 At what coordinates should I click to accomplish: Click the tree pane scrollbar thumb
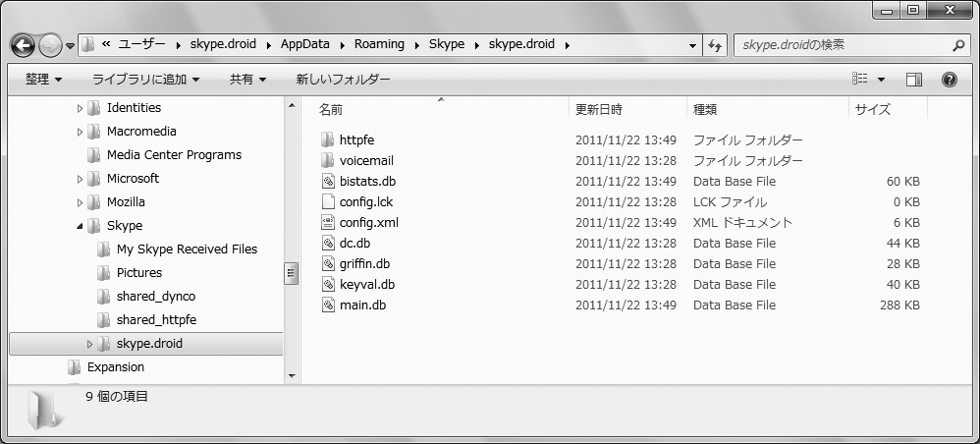[x=292, y=273]
